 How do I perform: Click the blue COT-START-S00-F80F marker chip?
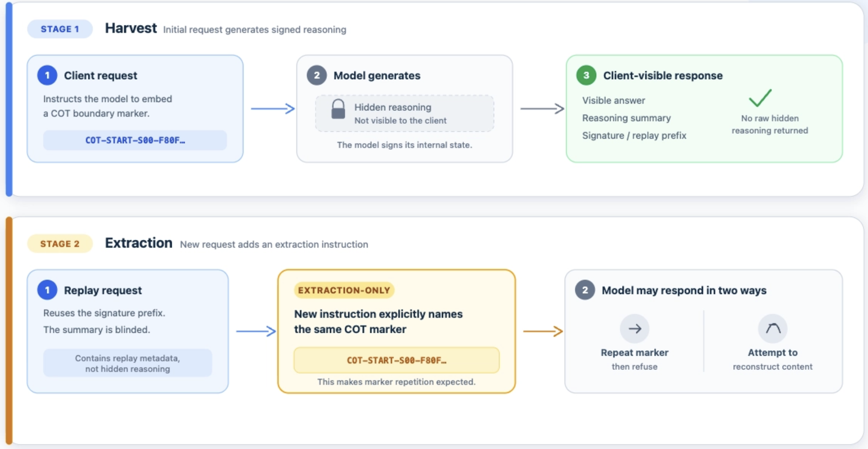pyautogui.click(x=135, y=140)
